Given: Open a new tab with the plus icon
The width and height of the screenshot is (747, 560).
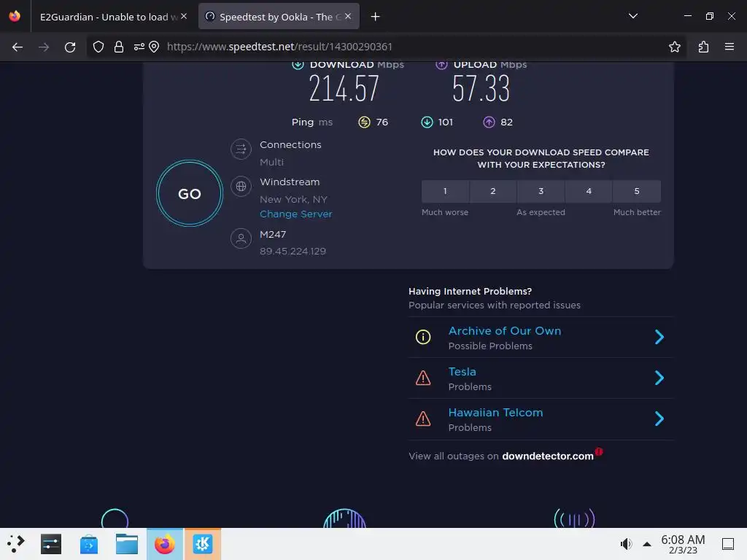Looking at the screenshot, I should click(x=376, y=17).
